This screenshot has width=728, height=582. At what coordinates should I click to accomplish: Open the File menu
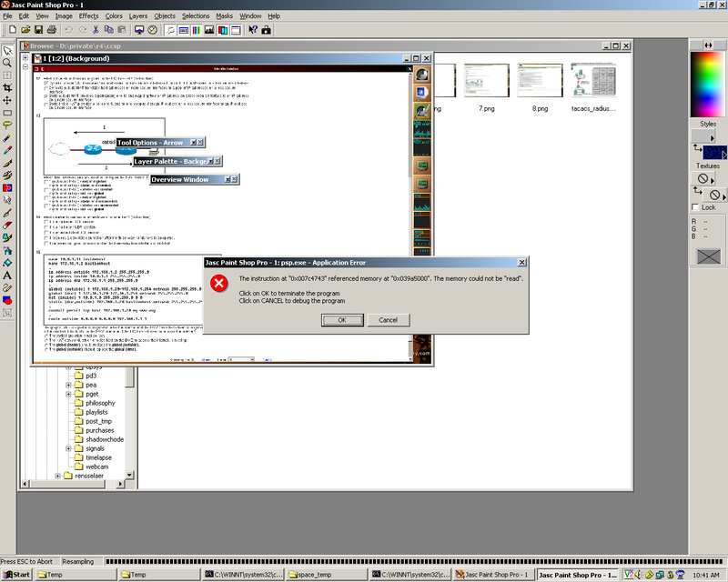tap(7, 15)
